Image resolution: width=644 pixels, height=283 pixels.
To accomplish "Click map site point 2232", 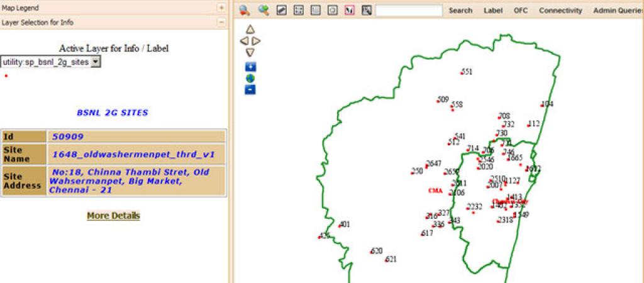I will pos(468,209).
